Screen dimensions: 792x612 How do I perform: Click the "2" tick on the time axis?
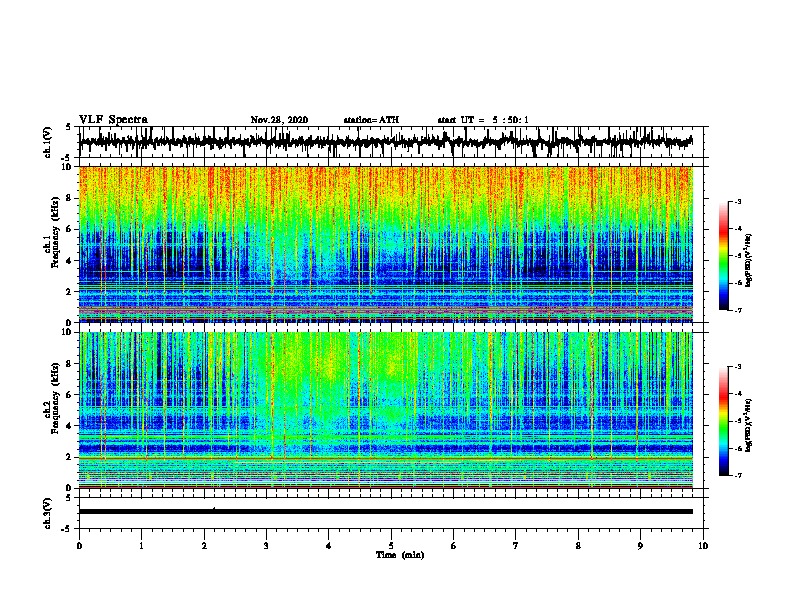204,546
